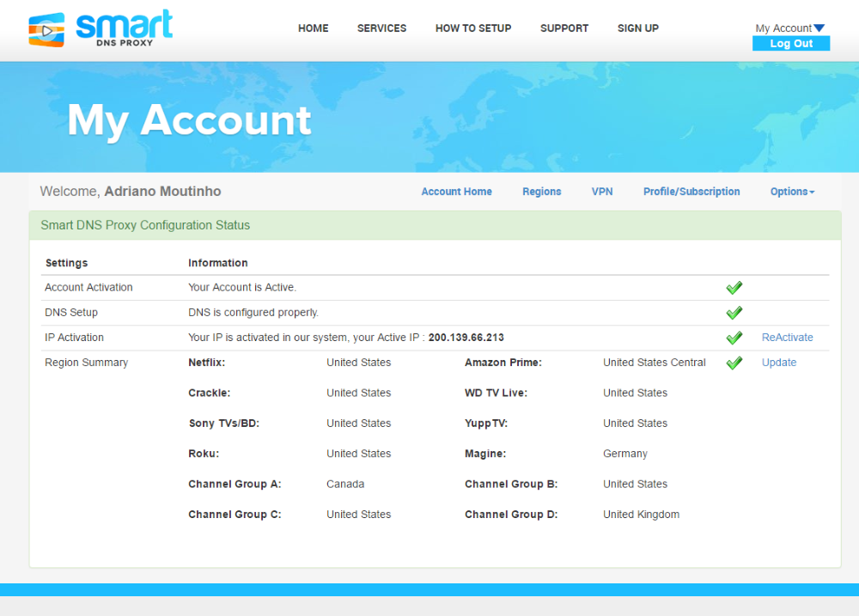The width and height of the screenshot is (859, 616).
Task: Click the Channel Group D label
Action: (x=511, y=515)
